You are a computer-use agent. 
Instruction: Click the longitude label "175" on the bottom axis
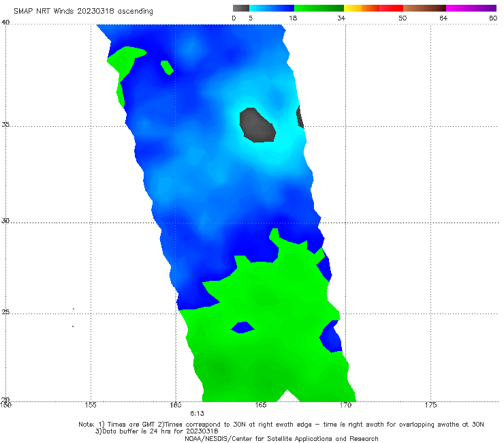[430, 405]
